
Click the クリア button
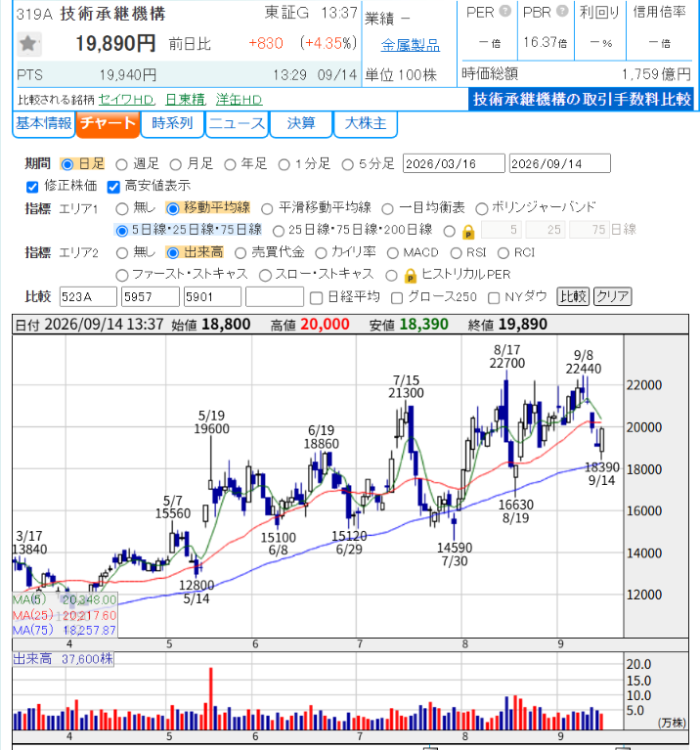(612, 296)
